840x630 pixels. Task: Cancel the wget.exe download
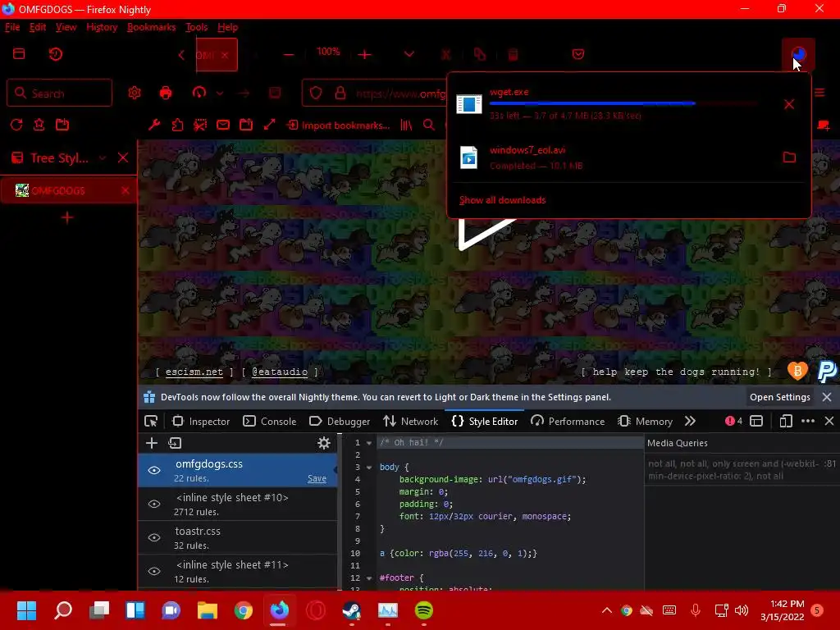tap(789, 104)
